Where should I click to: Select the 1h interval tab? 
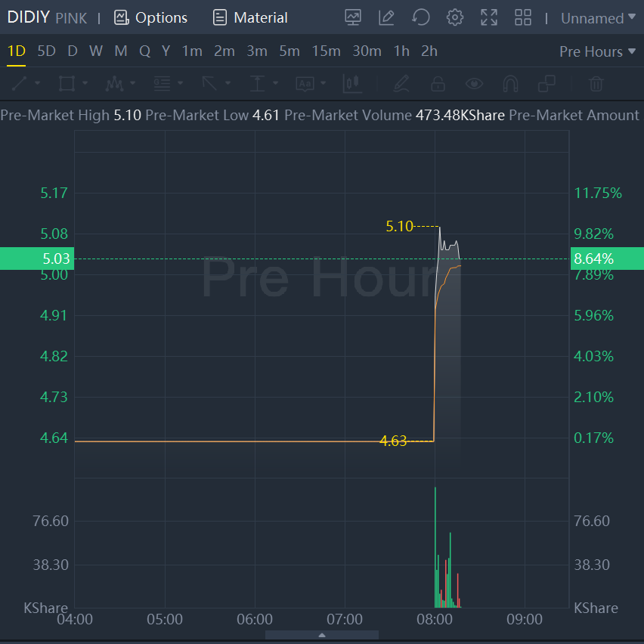(x=401, y=51)
